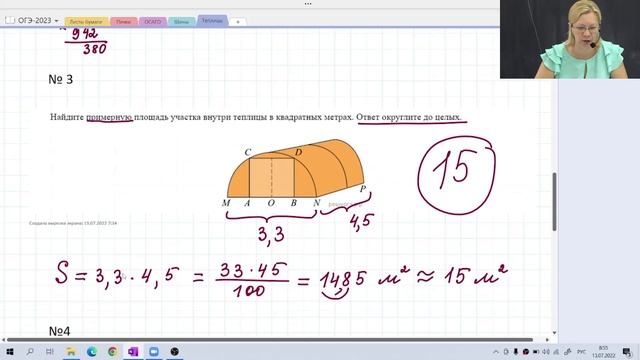Image resolution: width=640 pixels, height=360 pixels.
Task: Click the red recording tray icon
Action: (x=526, y=352)
